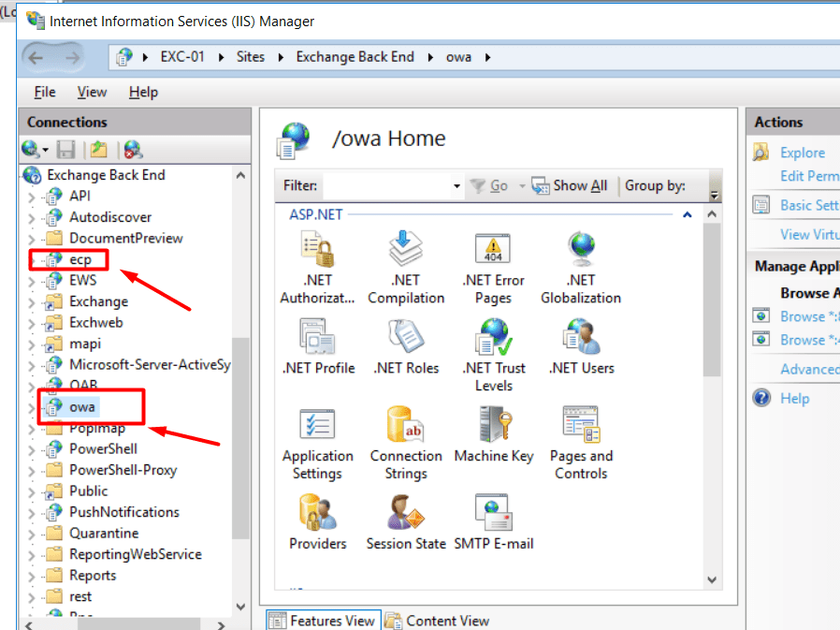Select the EWS application in the tree
The width and height of the screenshot is (840, 630).
82,280
